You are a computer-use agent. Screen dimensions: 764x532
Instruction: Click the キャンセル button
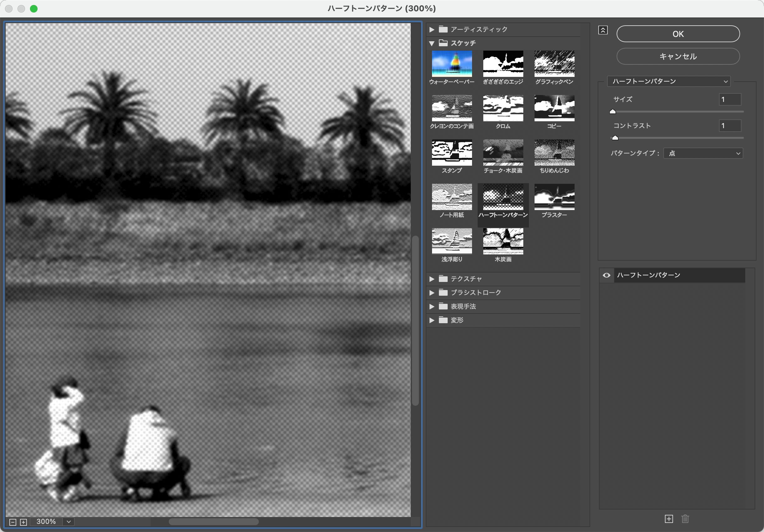tap(678, 56)
